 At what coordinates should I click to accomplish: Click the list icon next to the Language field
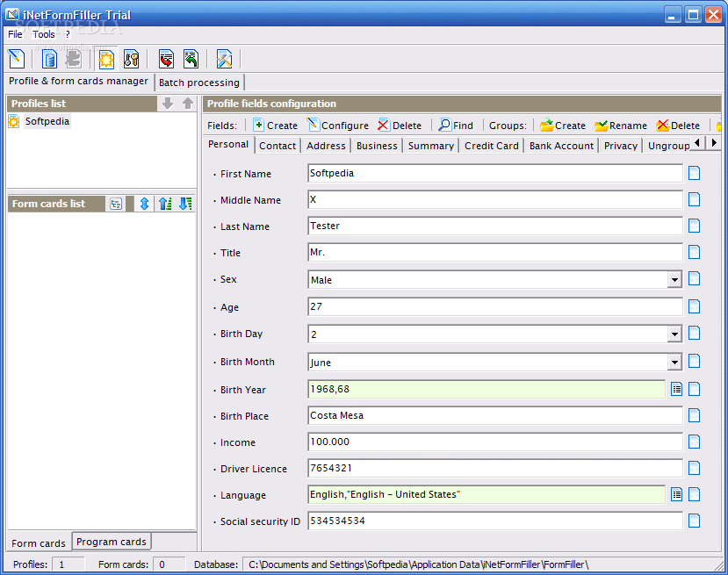[676, 494]
